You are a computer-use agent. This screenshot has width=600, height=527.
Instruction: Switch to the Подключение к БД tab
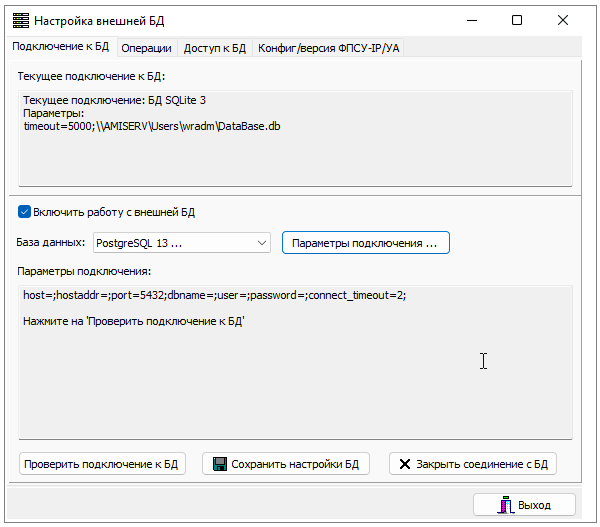click(x=61, y=47)
